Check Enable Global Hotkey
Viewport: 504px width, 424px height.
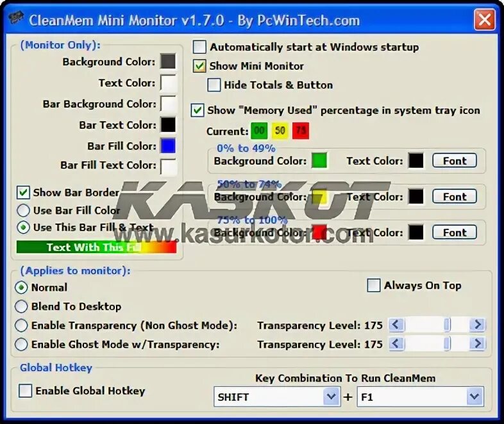[x=25, y=391]
